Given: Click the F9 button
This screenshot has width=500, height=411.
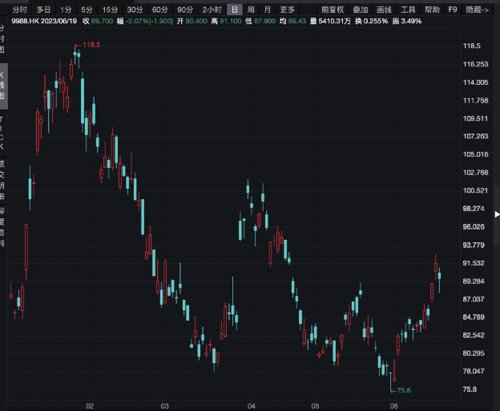Looking at the screenshot, I should point(452,10).
